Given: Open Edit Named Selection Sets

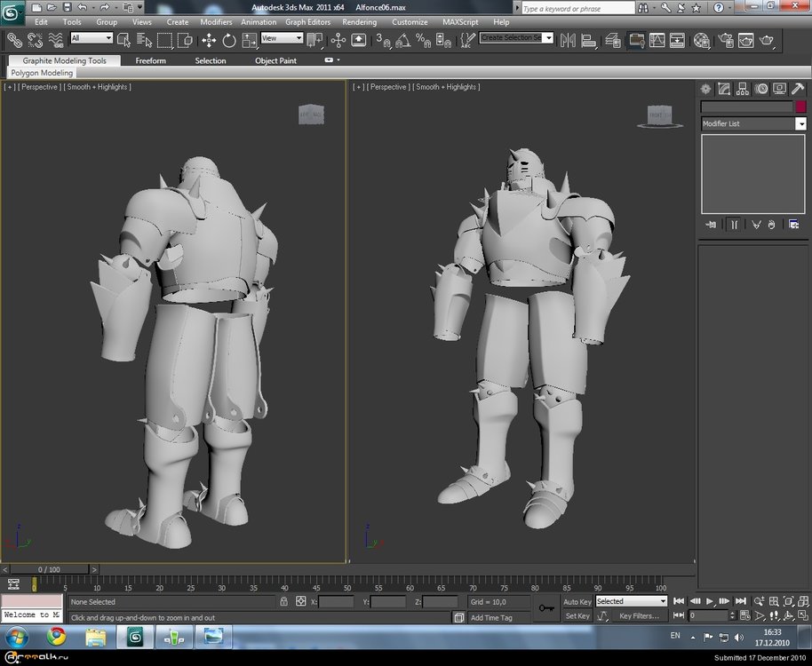Looking at the screenshot, I should pos(467,40).
